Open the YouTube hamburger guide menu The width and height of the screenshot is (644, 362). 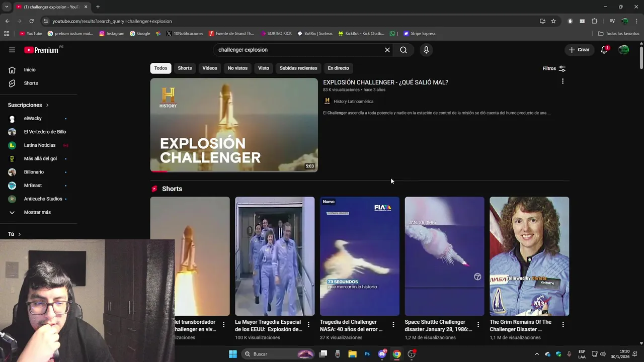coord(12,50)
